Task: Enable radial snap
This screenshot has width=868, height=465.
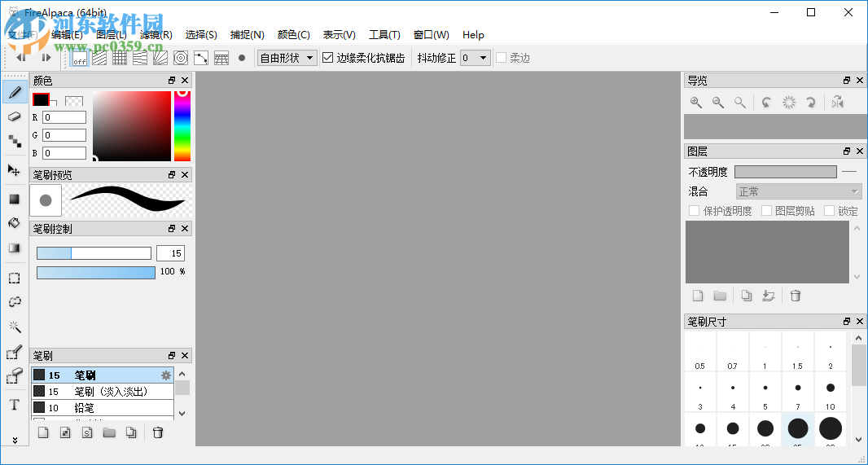Action: (x=160, y=58)
